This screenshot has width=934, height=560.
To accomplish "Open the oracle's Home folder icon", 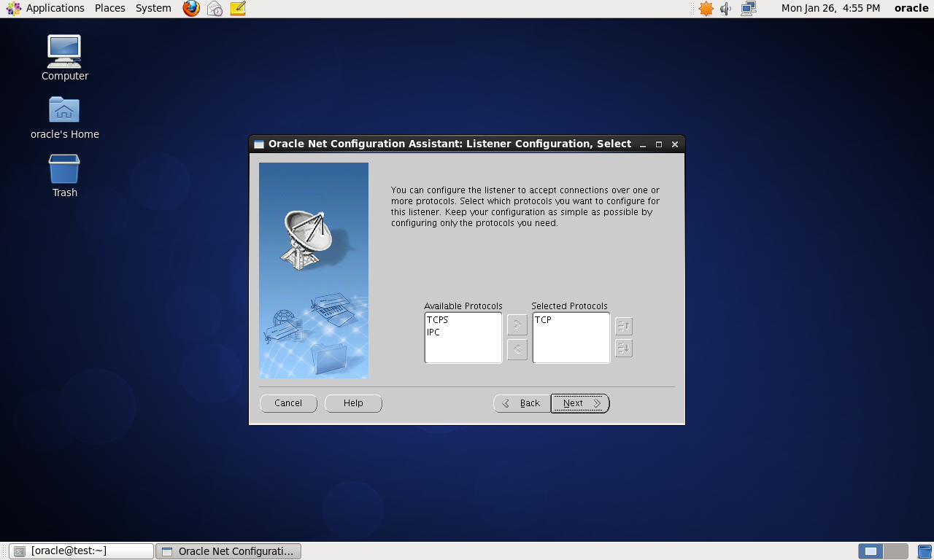I will [x=64, y=117].
